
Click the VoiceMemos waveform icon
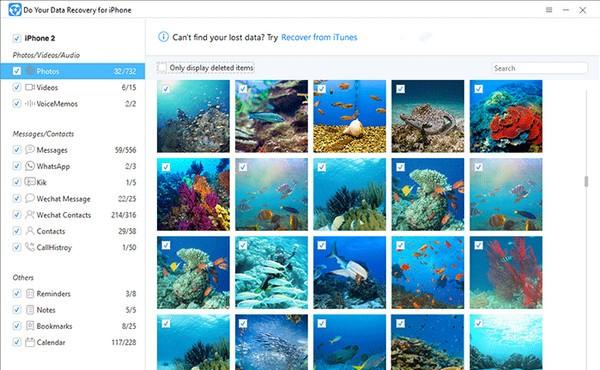coord(30,104)
